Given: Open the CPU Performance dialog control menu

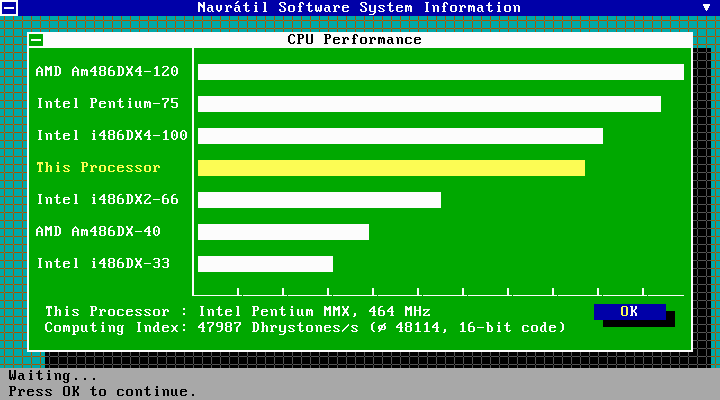Looking at the screenshot, I should pyautogui.click(x=36, y=40).
